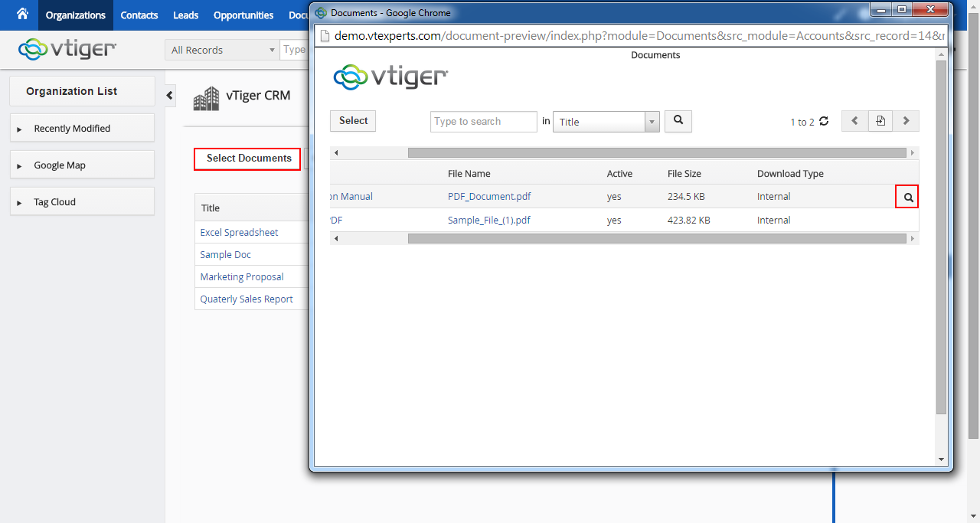Open the Sample_File_(1).pdf file link

[x=489, y=220]
